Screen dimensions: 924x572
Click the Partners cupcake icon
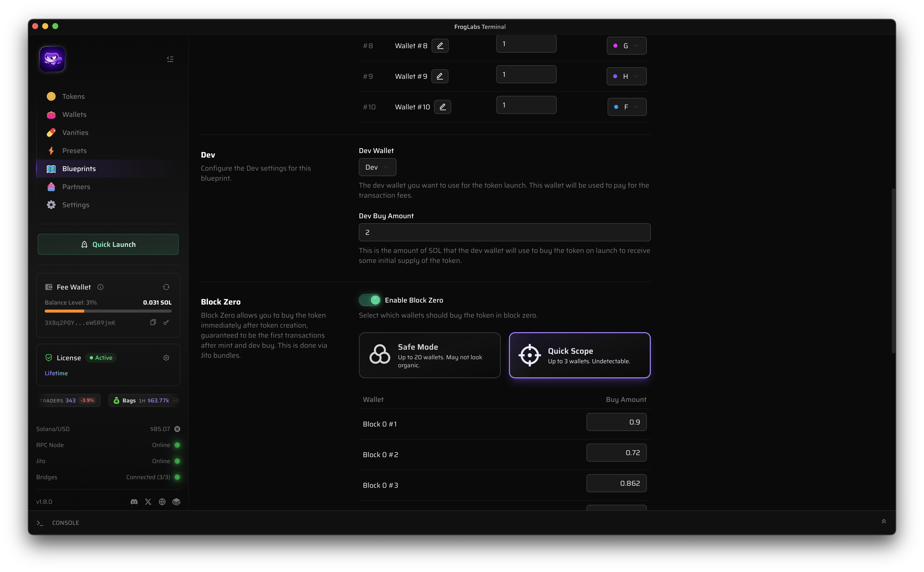coord(51,187)
